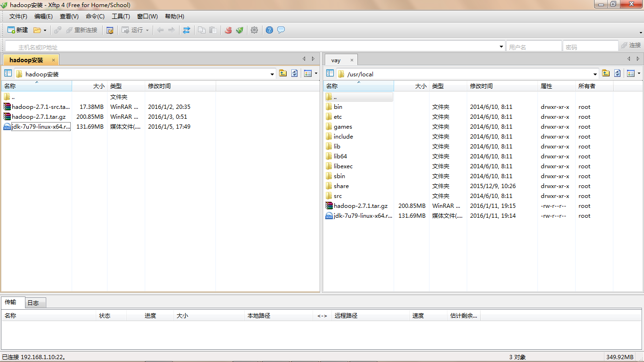Screen dimensions: 644x362
Task: Open the 文件(F) menu
Action: coord(18,16)
